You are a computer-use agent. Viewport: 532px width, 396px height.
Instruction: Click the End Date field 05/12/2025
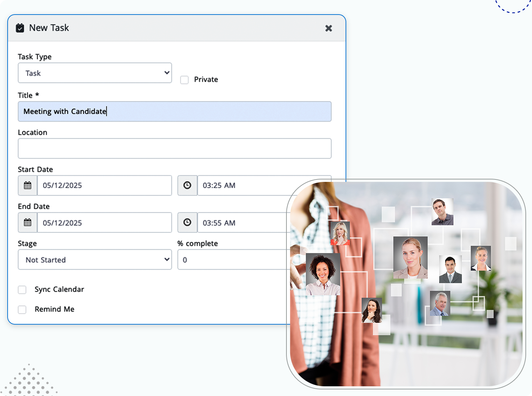[x=105, y=222]
